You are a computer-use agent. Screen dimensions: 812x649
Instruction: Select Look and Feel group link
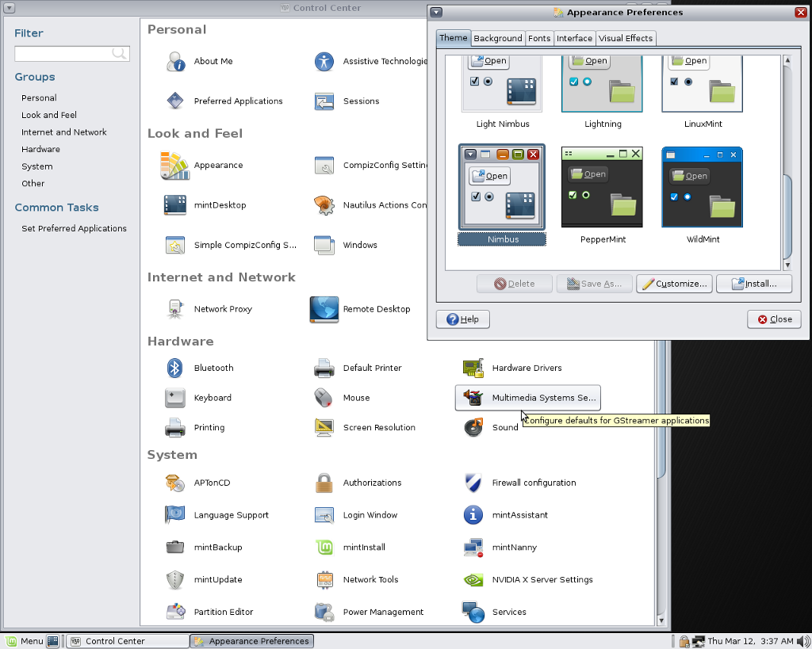pyautogui.click(x=48, y=115)
